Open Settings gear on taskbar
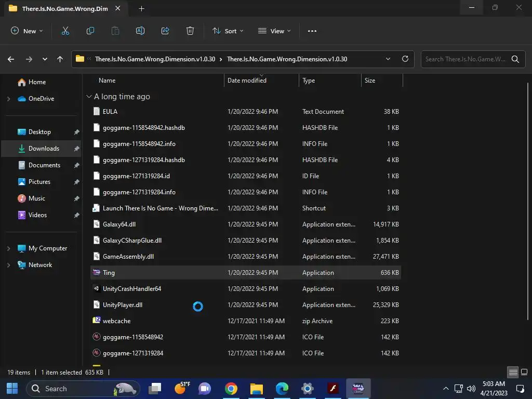 pyautogui.click(x=308, y=389)
